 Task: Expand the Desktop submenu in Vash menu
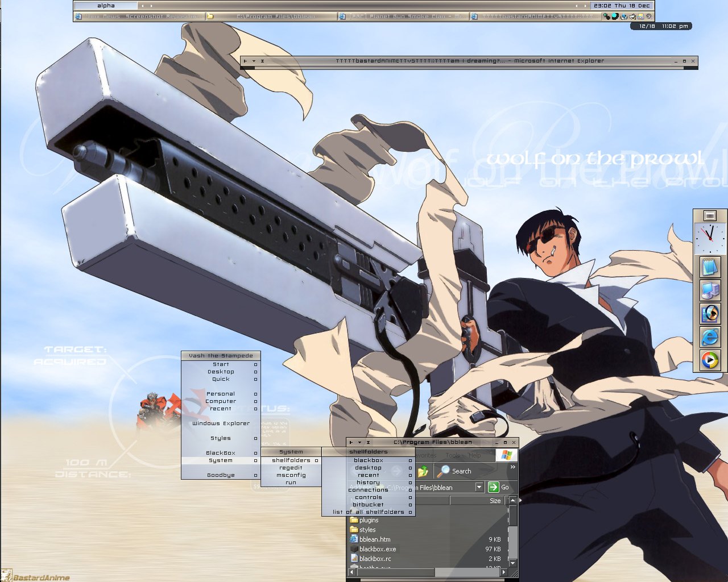[221, 372]
